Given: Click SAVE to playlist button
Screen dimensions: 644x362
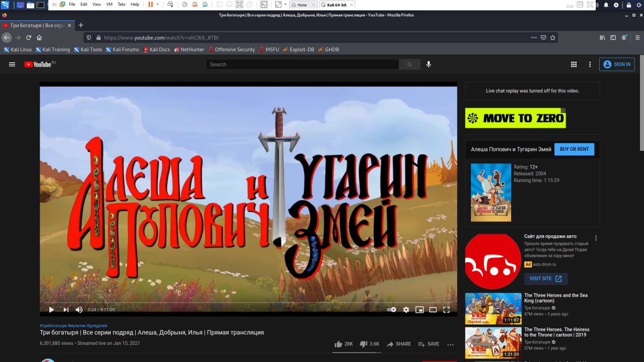Looking at the screenshot, I should point(428,344).
